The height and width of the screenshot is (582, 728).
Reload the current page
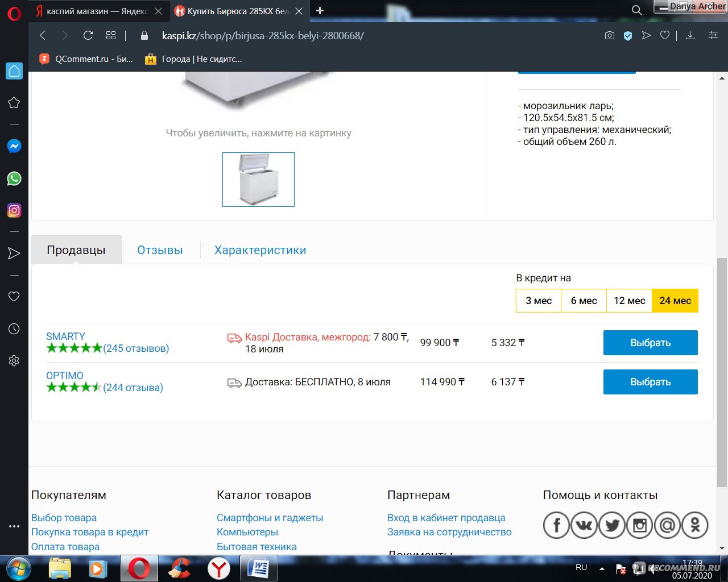click(88, 35)
